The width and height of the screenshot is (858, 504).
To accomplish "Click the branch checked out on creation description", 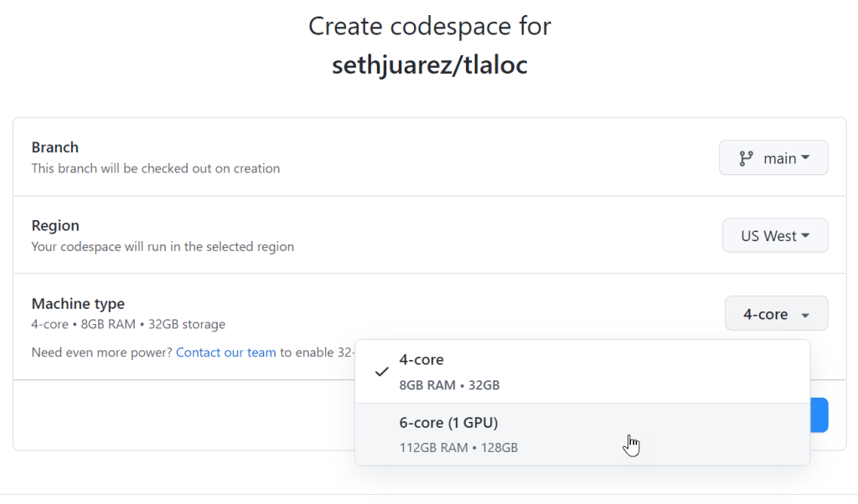I will click(156, 168).
